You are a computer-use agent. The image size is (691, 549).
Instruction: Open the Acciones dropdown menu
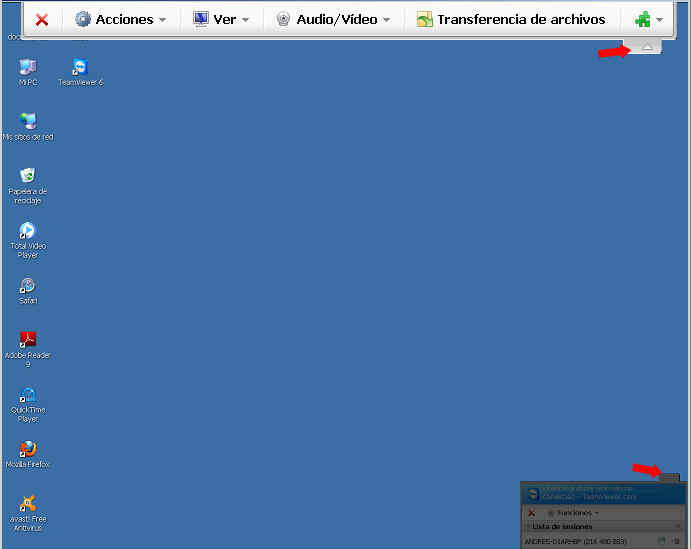(121, 19)
